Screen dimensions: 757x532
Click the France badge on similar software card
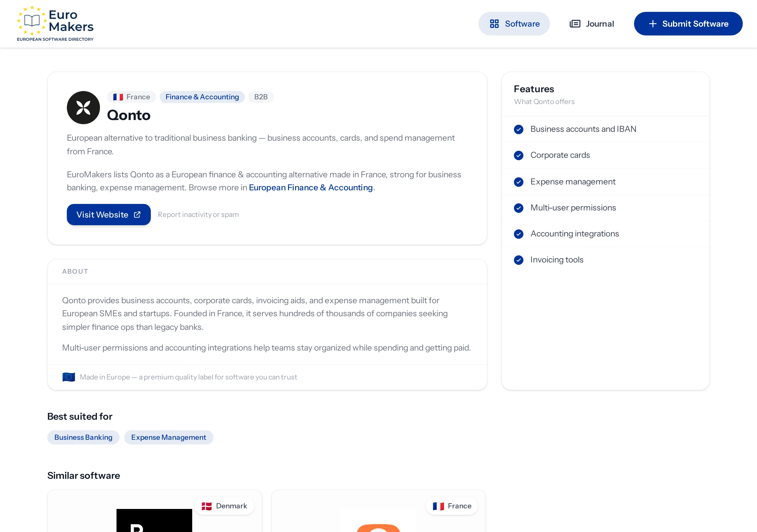(x=452, y=506)
